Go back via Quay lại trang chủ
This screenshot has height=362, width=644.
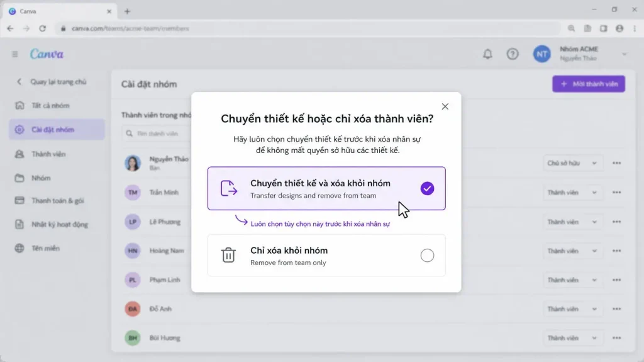point(52,82)
